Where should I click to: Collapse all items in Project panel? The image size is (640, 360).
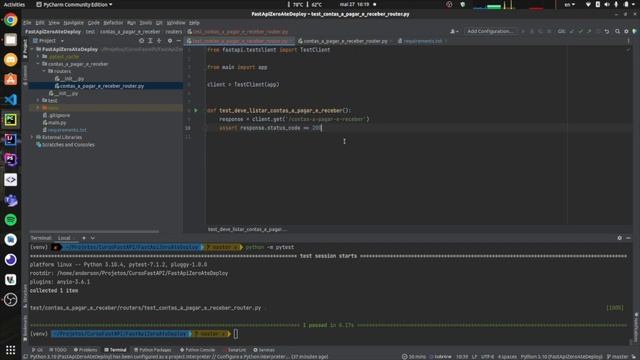coord(159,41)
